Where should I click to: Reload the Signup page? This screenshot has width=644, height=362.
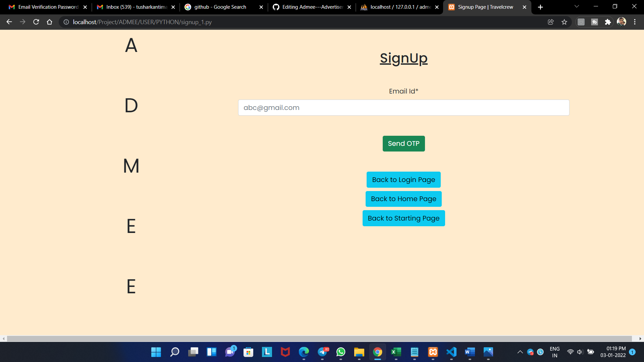[x=36, y=22]
